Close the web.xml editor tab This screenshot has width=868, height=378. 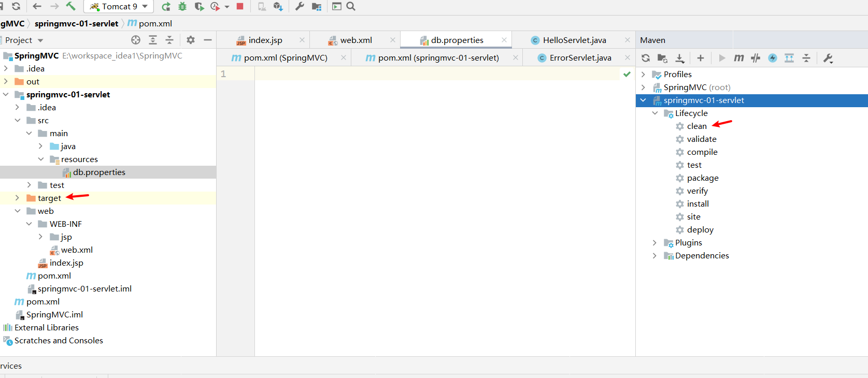point(393,40)
